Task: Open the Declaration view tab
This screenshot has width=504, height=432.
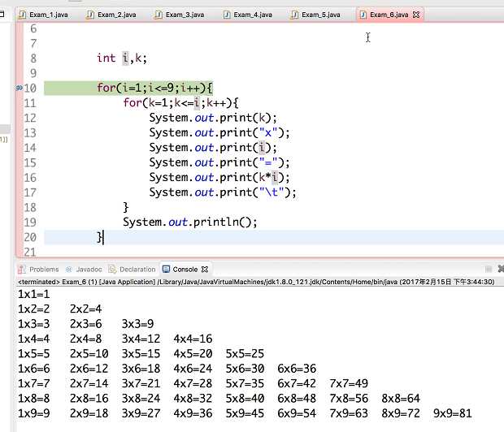Action: click(133, 269)
